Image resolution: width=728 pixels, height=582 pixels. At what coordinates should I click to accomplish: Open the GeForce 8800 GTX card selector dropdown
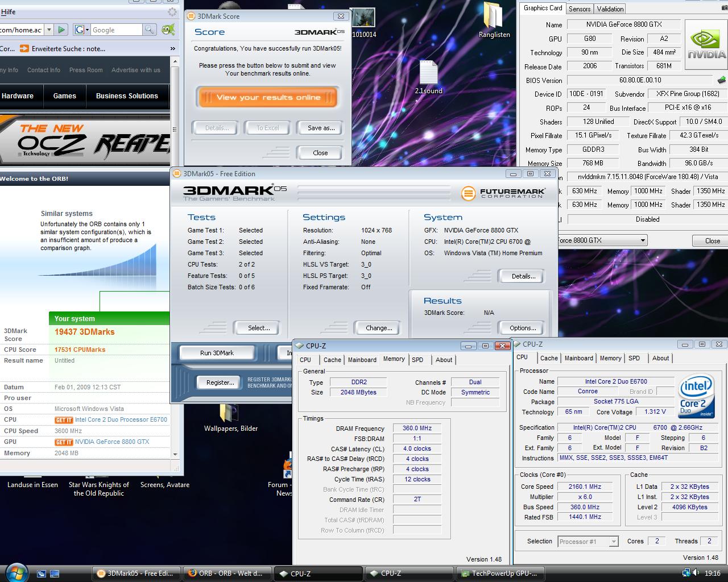643,240
